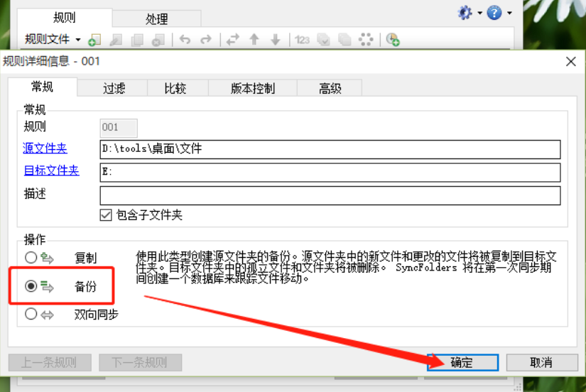Screen dimensions: 586x392
Task: Click the add new rule icon
Action: pos(94,40)
